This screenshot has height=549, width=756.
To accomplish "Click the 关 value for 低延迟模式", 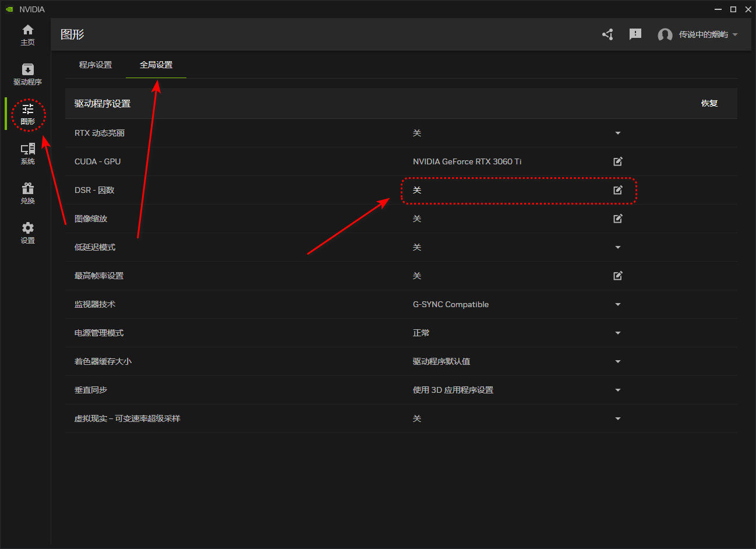I will 417,247.
